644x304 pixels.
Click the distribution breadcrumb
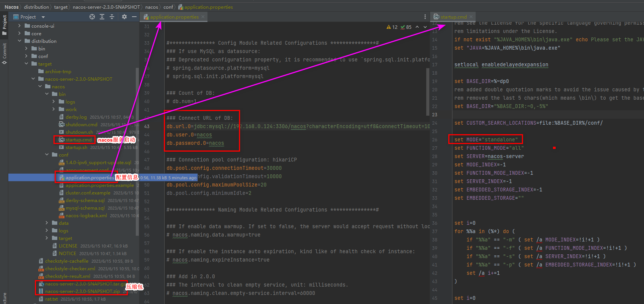[x=36, y=7]
